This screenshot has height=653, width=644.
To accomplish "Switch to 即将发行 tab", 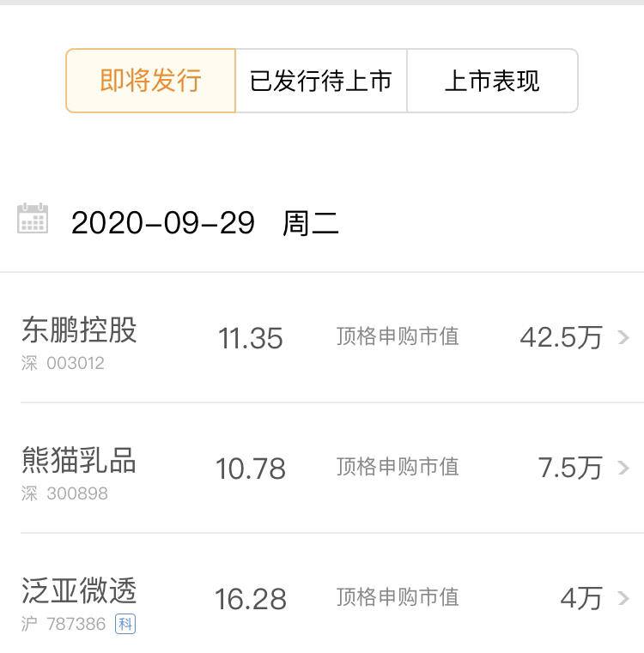I will pos(151,81).
